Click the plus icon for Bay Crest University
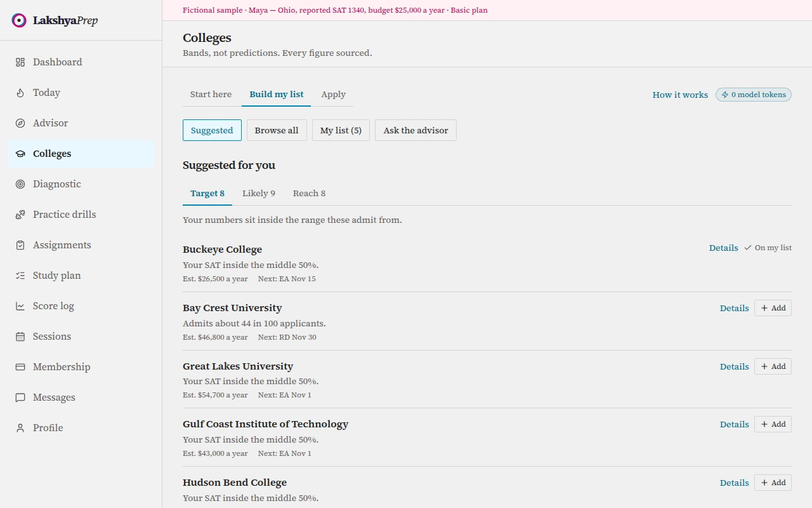Image resolution: width=812 pixels, height=508 pixels. pyautogui.click(x=764, y=308)
